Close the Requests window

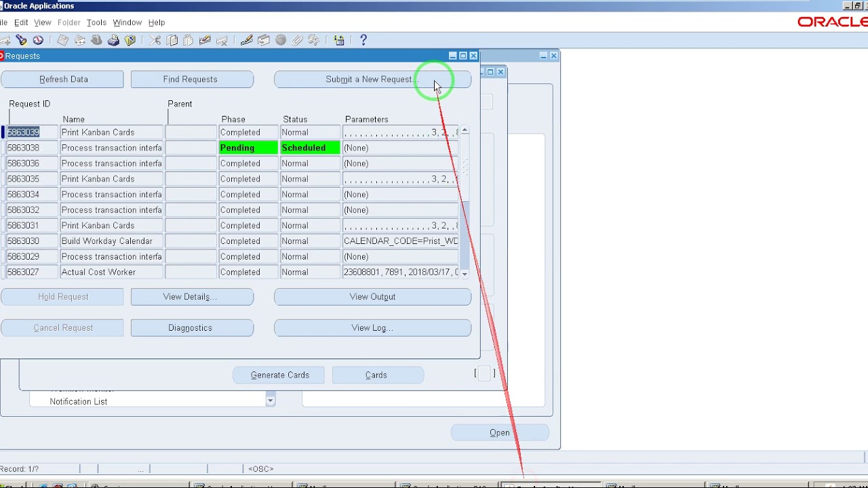click(x=473, y=56)
